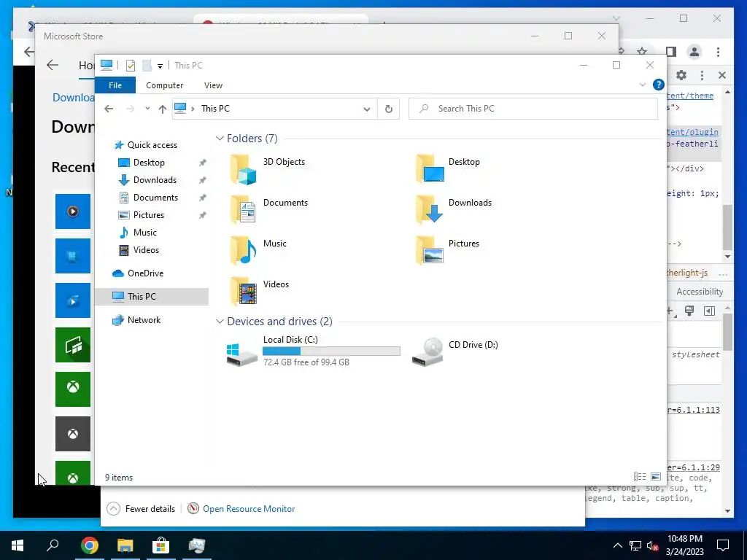Click Open Resource Monitor link
This screenshot has height=560, width=747.
(x=249, y=508)
